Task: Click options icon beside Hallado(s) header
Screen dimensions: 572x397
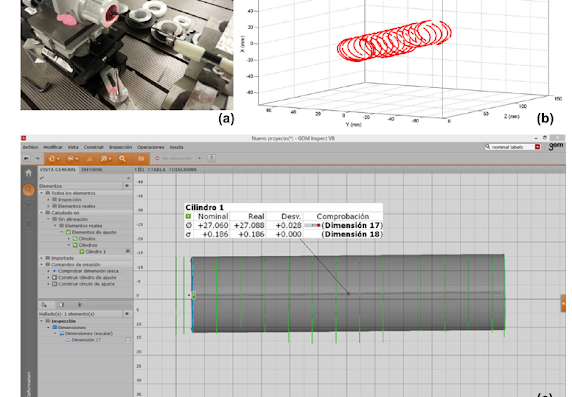Action: [127, 314]
